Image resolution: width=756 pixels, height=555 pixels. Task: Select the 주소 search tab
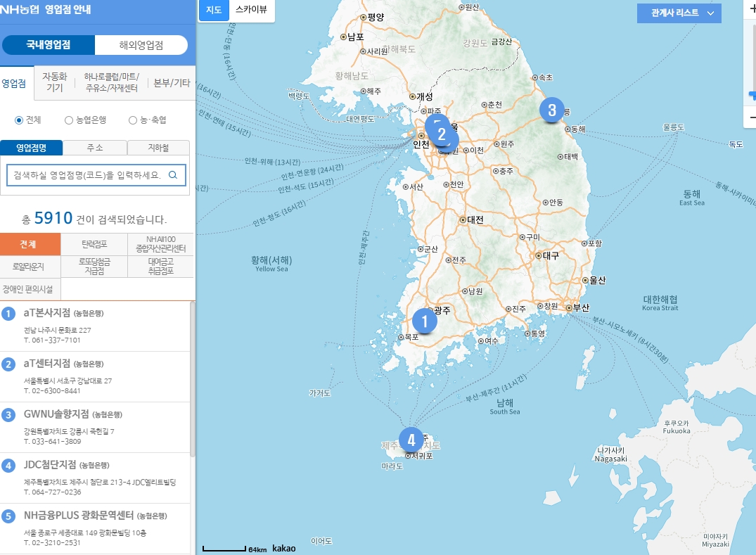pos(95,148)
